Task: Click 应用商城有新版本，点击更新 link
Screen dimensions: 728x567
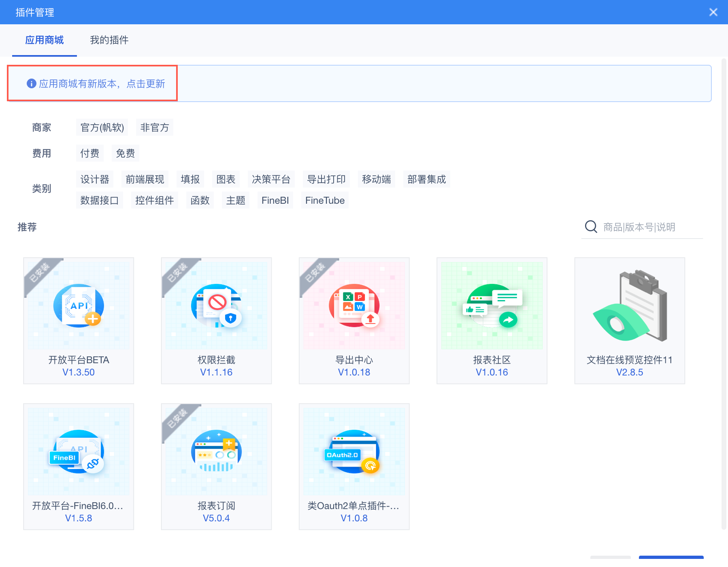Action: [102, 83]
